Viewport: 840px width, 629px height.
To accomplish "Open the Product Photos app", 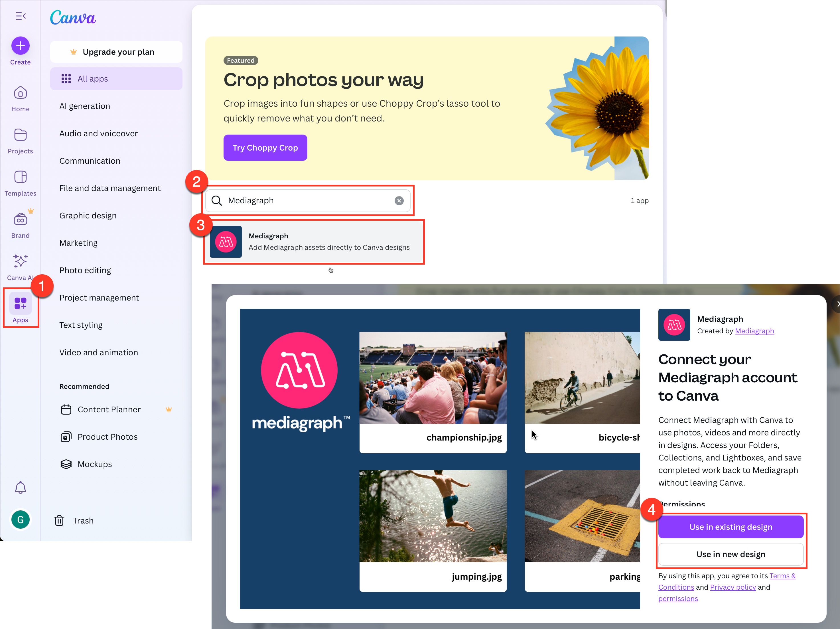I will (107, 437).
